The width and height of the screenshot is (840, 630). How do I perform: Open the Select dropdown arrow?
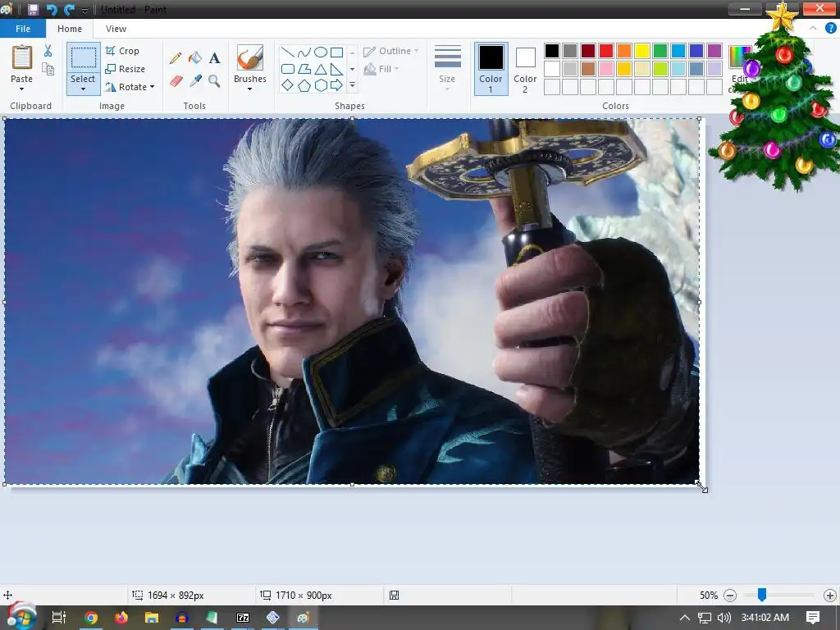pyautogui.click(x=83, y=89)
